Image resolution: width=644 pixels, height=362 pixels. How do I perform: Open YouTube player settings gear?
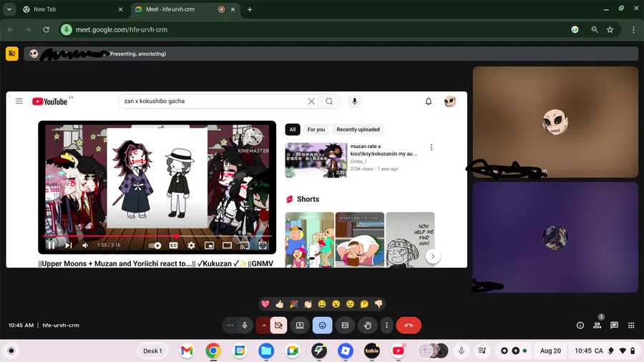pyautogui.click(x=191, y=245)
